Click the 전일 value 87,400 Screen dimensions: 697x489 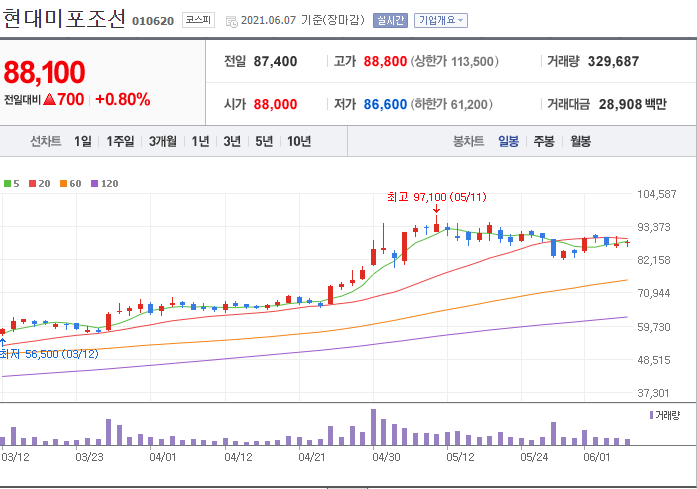[275, 61]
